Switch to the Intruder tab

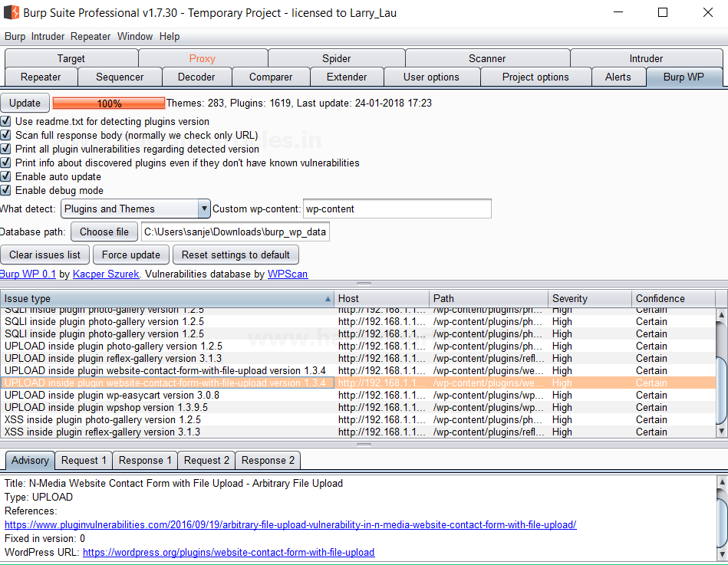(646, 58)
